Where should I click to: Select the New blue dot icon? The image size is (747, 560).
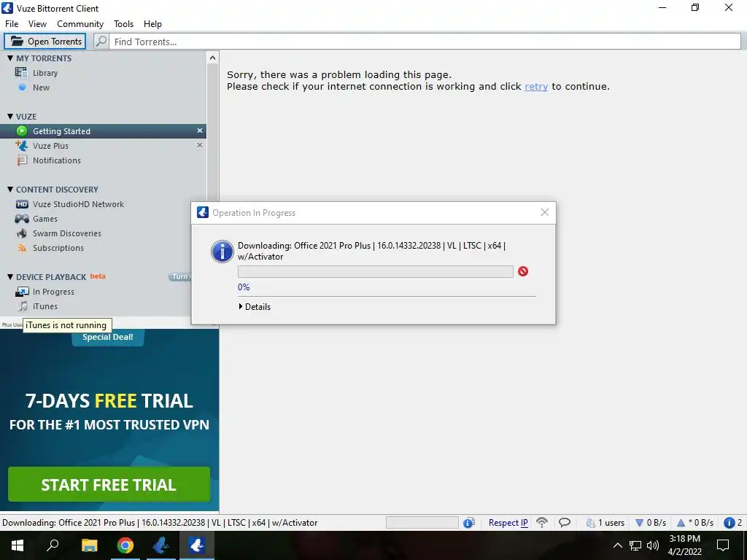click(22, 87)
